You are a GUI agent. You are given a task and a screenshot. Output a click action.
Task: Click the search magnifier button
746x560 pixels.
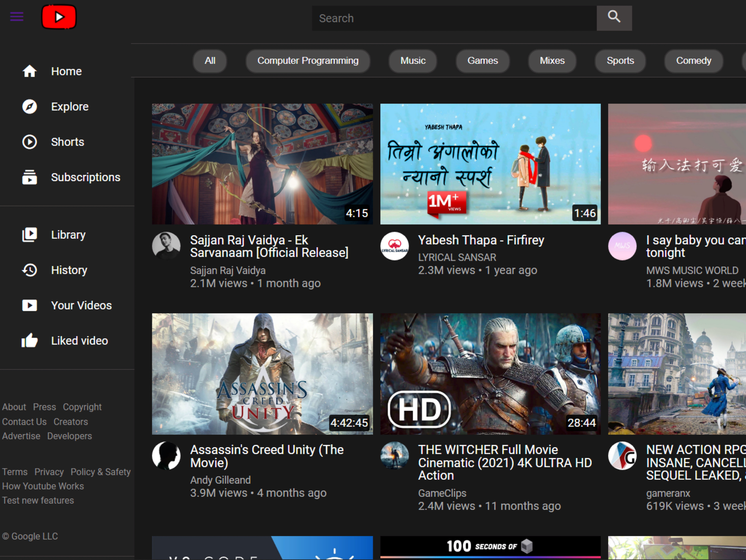[x=614, y=18]
